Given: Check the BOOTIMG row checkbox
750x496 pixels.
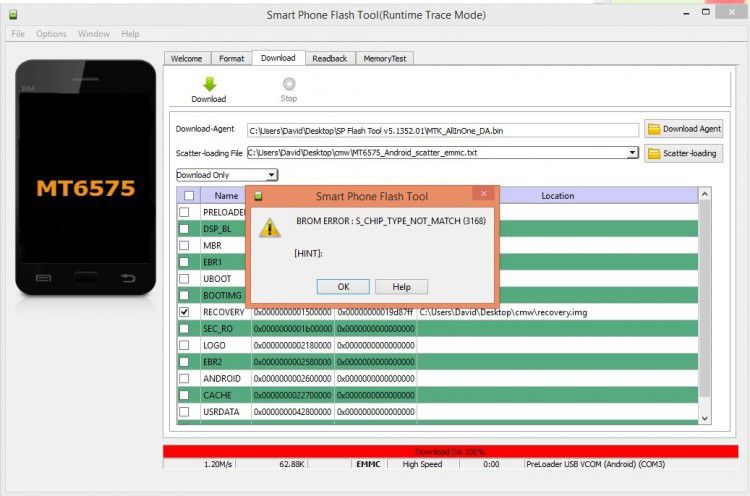Looking at the screenshot, I should pos(184,295).
